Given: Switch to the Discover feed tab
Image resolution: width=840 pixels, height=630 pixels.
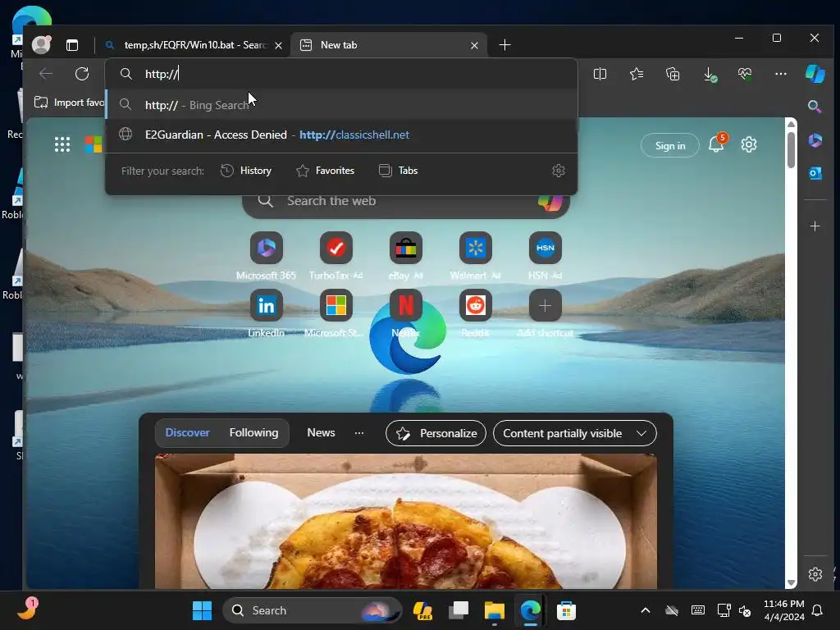Looking at the screenshot, I should click(188, 432).
